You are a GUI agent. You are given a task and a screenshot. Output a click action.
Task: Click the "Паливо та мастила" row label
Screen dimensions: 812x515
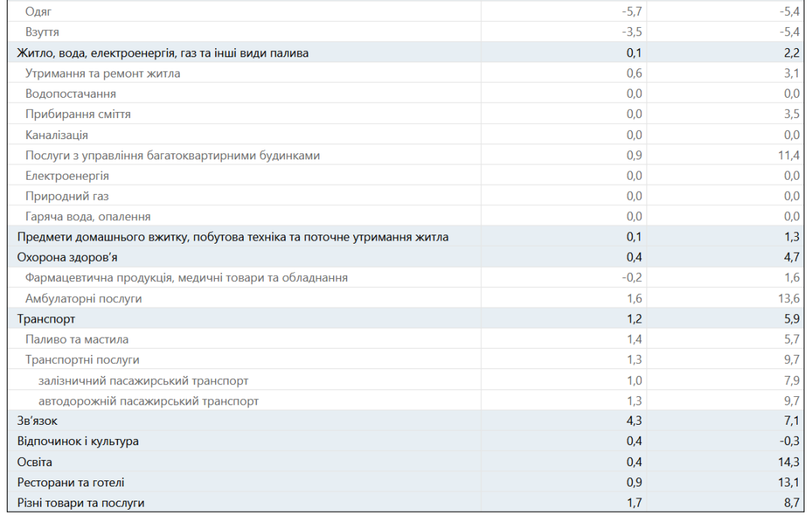(x=77, y=340)
